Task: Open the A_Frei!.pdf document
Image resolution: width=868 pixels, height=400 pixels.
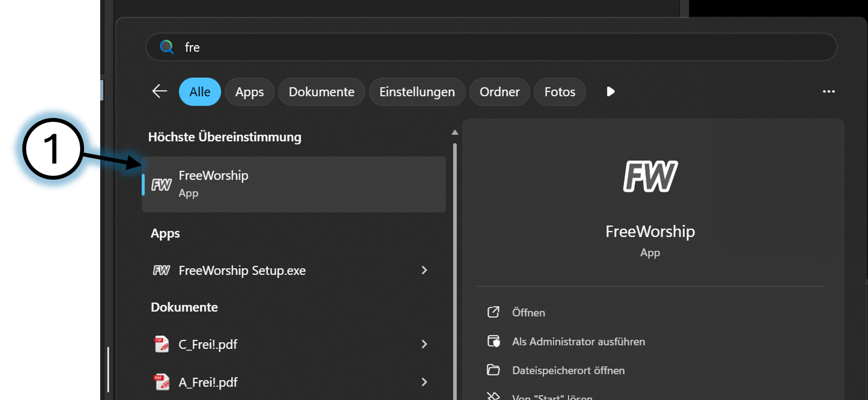Action: click(208, 382)
